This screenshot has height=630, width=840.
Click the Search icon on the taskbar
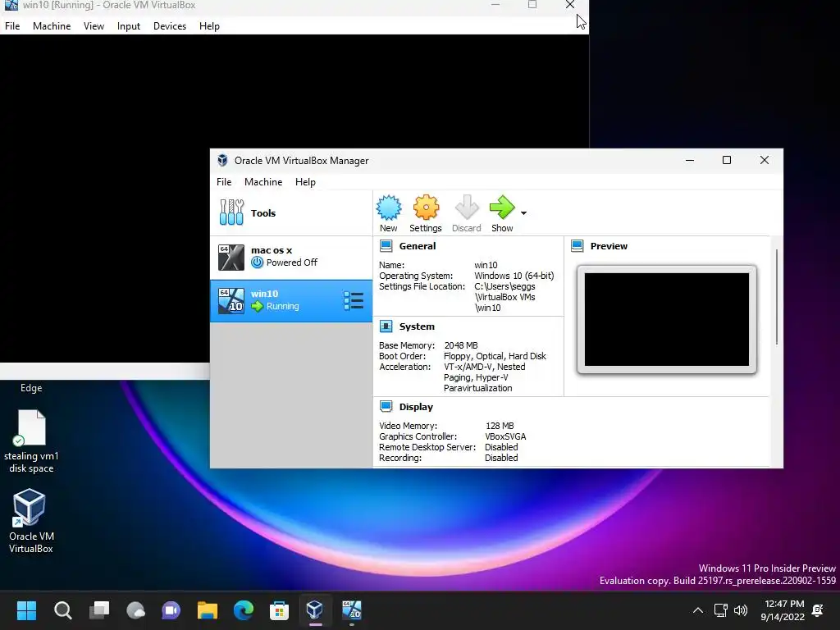[62, 610]
